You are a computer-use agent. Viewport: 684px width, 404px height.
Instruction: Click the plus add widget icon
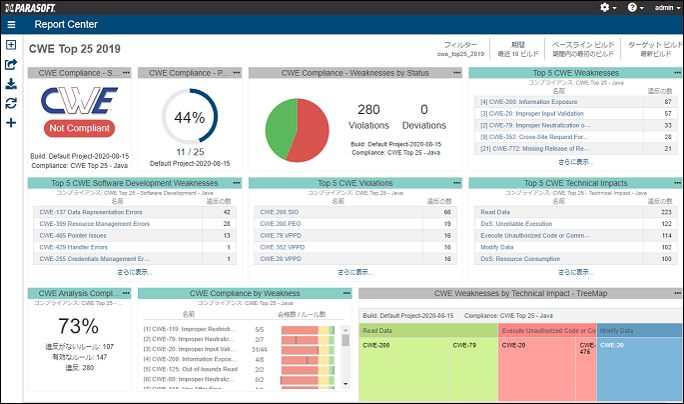pyautogui.click(x=11, y=123)
